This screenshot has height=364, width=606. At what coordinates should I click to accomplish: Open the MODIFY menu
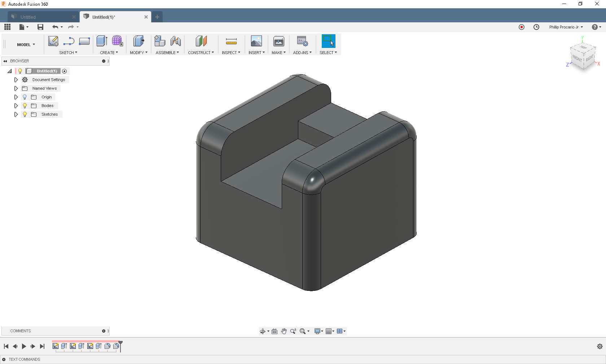[139, 53]
